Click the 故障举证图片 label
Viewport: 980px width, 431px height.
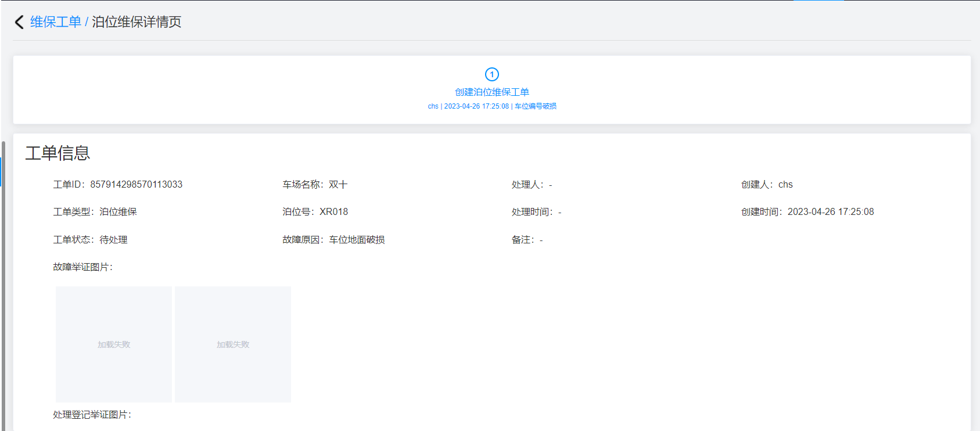82,267
